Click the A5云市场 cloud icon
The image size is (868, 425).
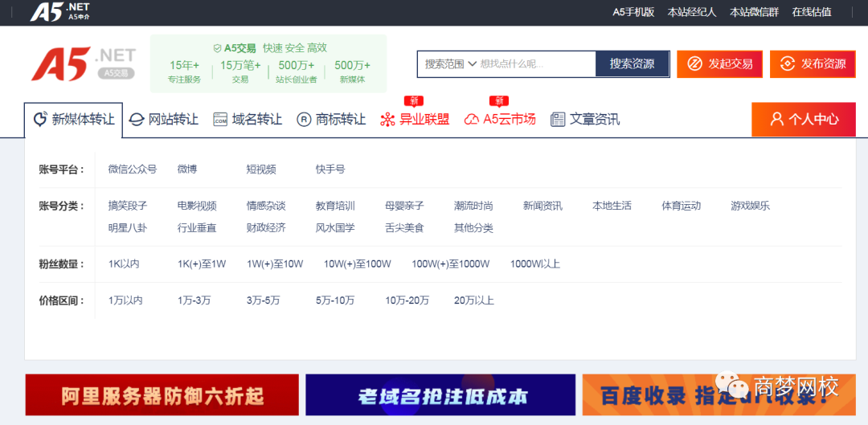point(471,120)
